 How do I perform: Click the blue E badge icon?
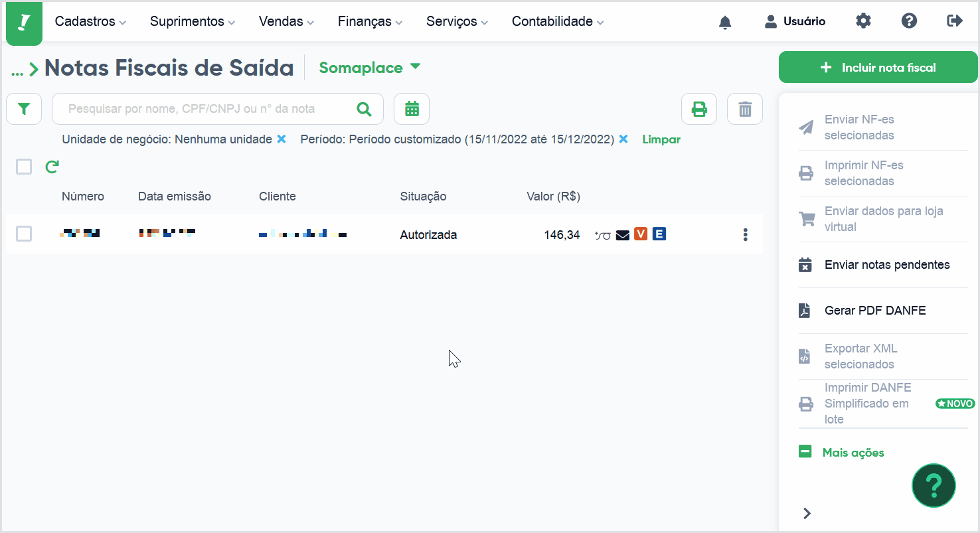pos(659,234)
